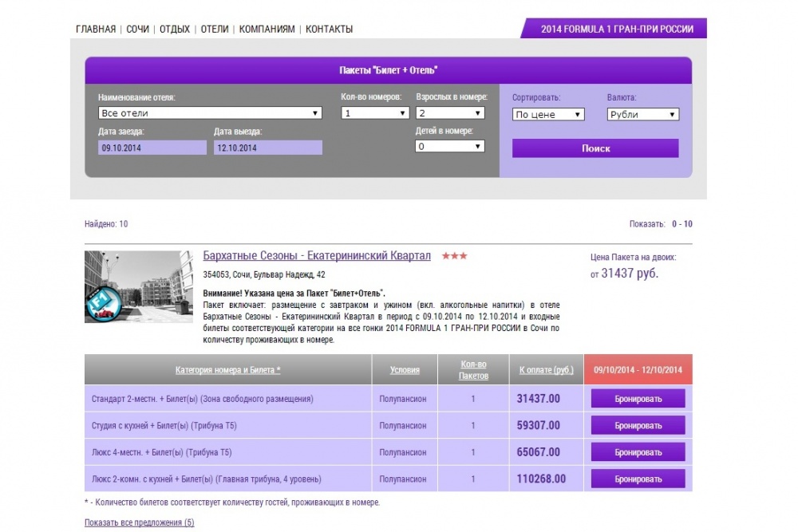
Task: Book the Люкс 4-местн. package for 65067.00
Action: coord(638,452)
